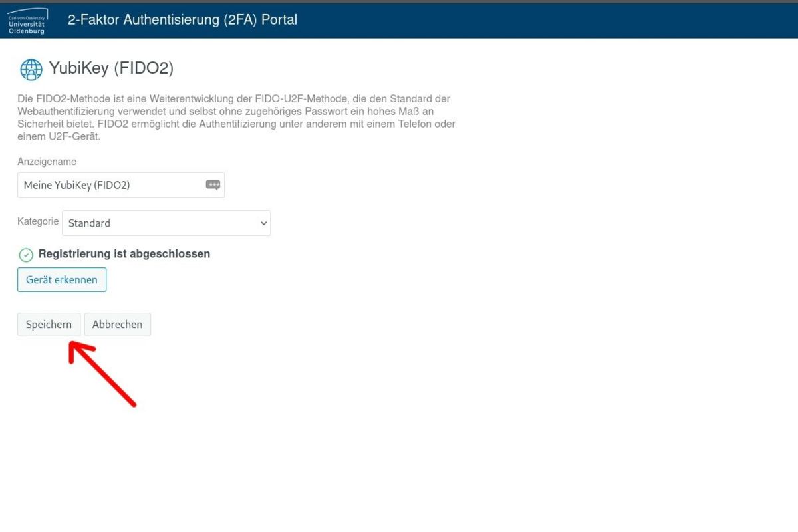Click the green checkmark registration status icon
Image resolution: width=798 pixels, height=532 pixels.
pyautogui.click(x=26, y=255)
